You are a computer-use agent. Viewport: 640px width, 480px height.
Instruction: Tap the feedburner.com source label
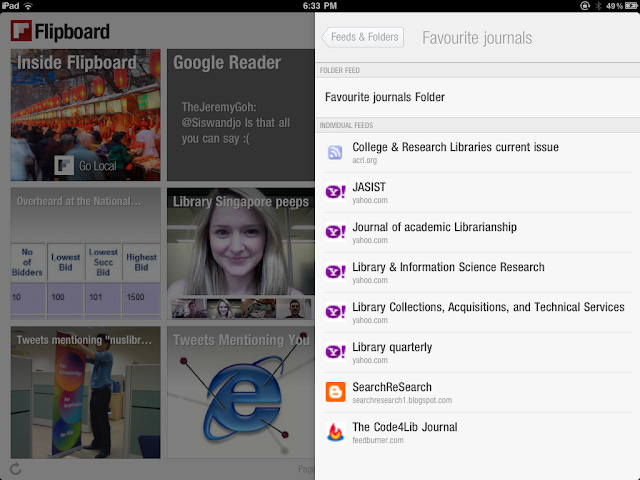point(378,440)
